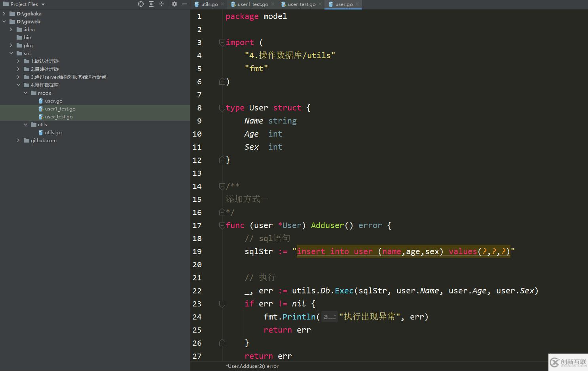Expand the D:\gokaka folder
Viewport: 588px width, 371px height.
4,14
